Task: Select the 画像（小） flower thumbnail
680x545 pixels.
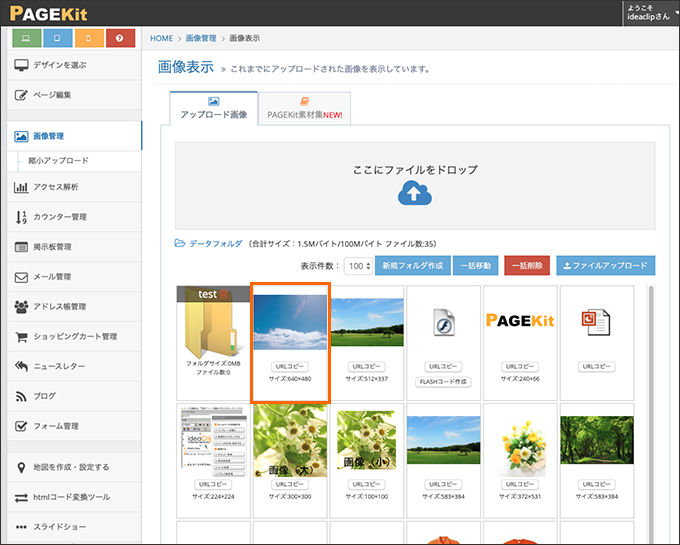Action: coord(367,441)
